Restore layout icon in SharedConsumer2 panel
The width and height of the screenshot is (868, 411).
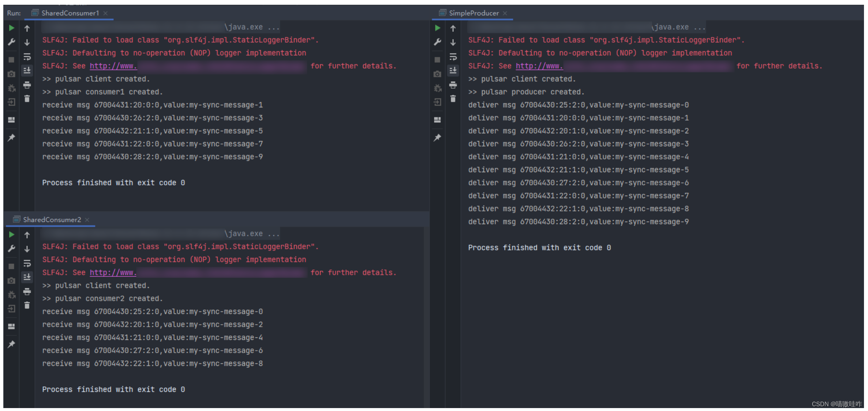click(x=11, y=326)
